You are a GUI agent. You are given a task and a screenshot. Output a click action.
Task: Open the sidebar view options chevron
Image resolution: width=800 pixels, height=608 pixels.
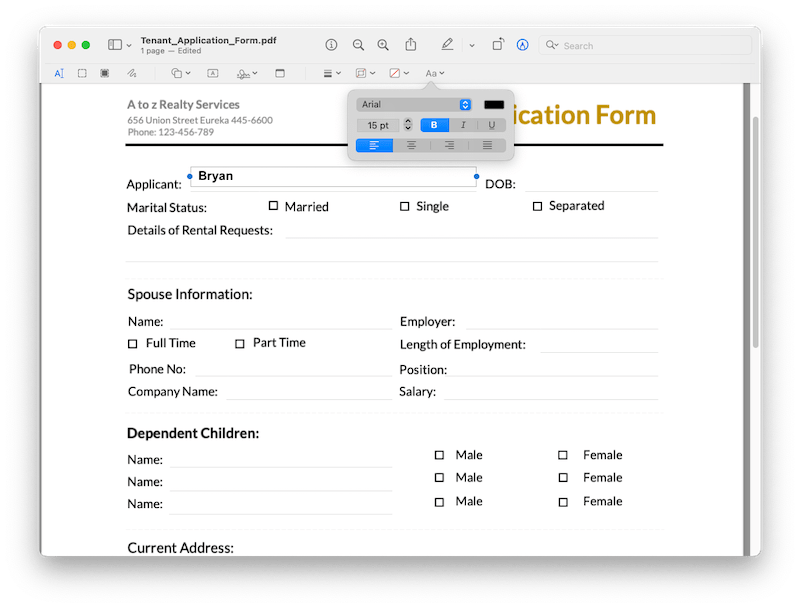pyautogui.click(x=129, y=45)
